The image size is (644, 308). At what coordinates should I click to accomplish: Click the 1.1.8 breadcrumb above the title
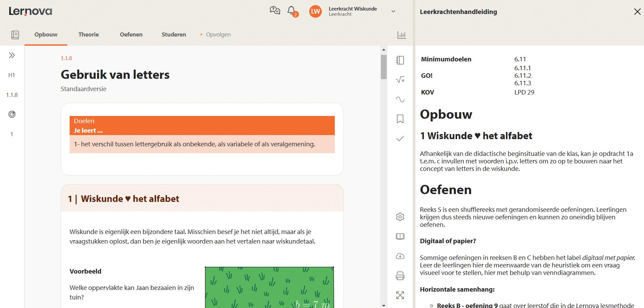tap(66, 58)
